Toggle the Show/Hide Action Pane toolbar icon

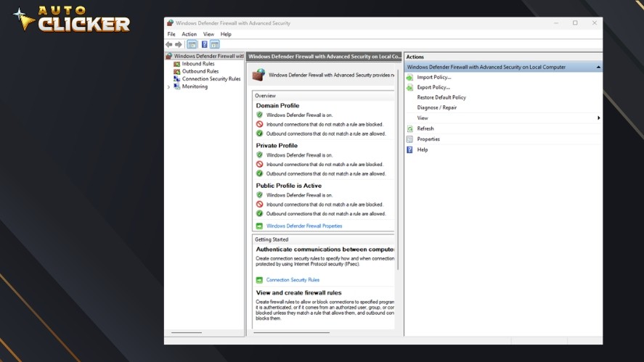pyautogui.click(x=215, y=44)
